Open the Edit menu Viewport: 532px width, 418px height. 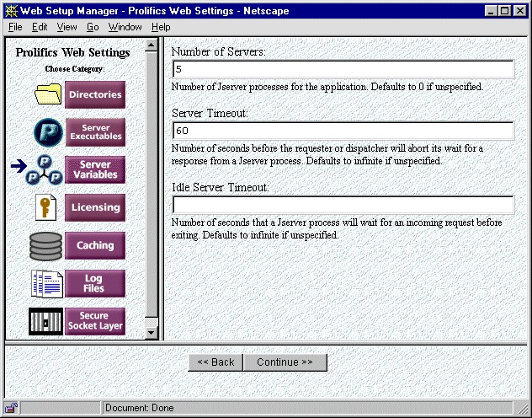pyautogui.click(x=40, y=27)
